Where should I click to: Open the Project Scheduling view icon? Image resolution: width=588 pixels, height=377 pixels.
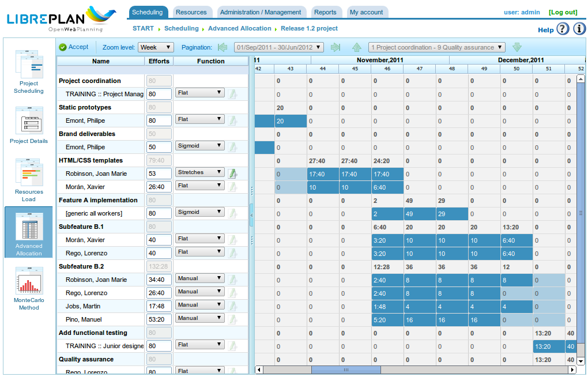tap(29, 64)
